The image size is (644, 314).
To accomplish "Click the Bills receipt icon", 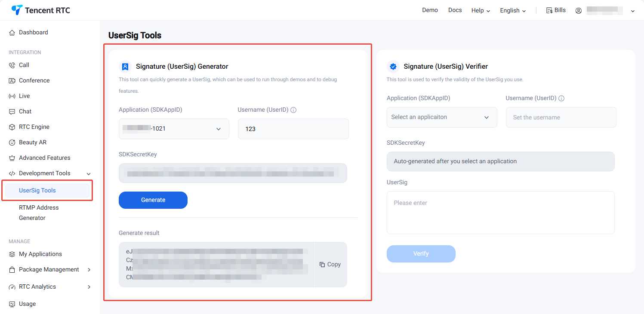I will (x=549, y=10).
